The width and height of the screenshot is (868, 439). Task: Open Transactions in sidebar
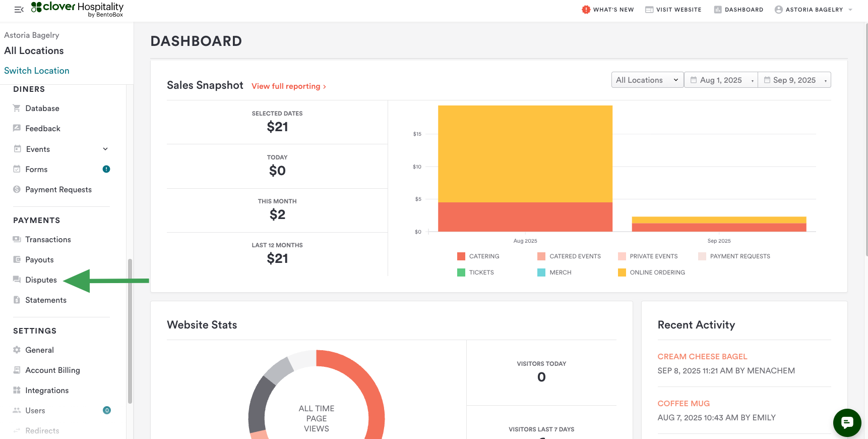tap(48, 240)
